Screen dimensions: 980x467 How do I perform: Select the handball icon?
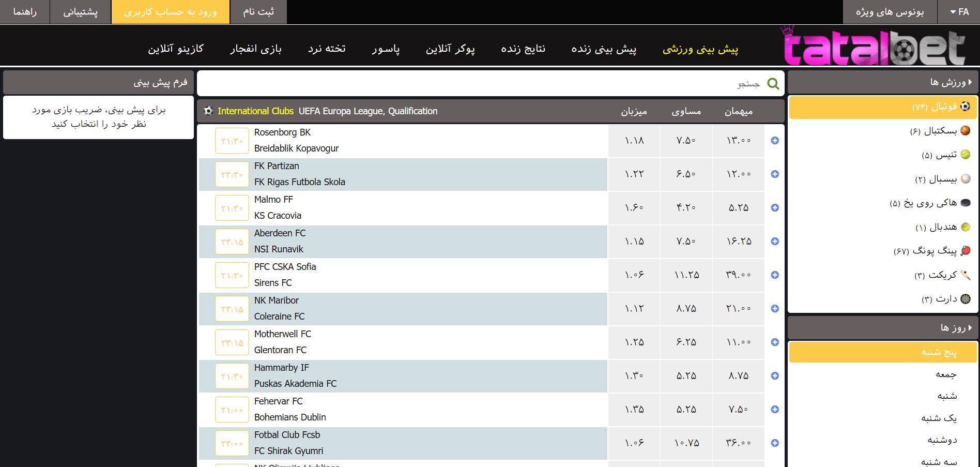965,227
